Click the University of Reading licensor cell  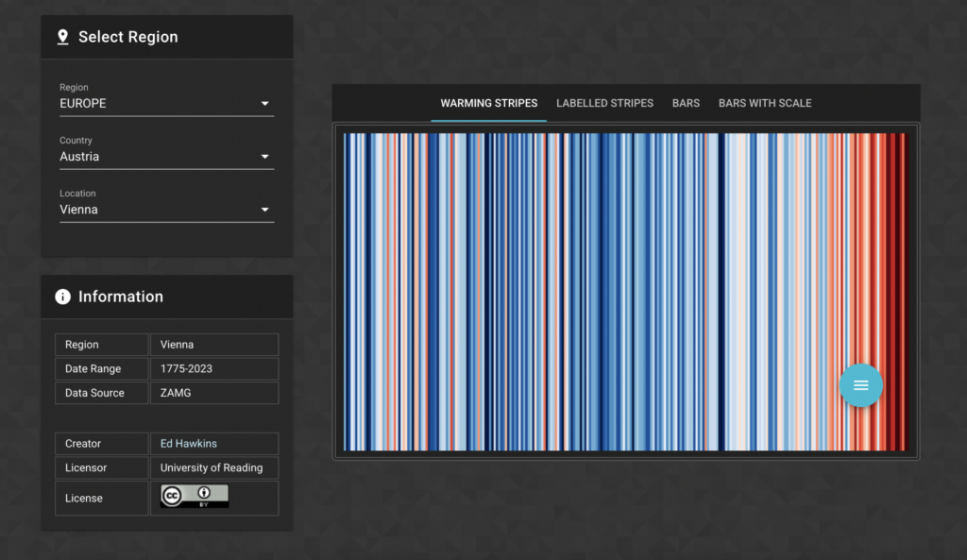coord(212,467)
